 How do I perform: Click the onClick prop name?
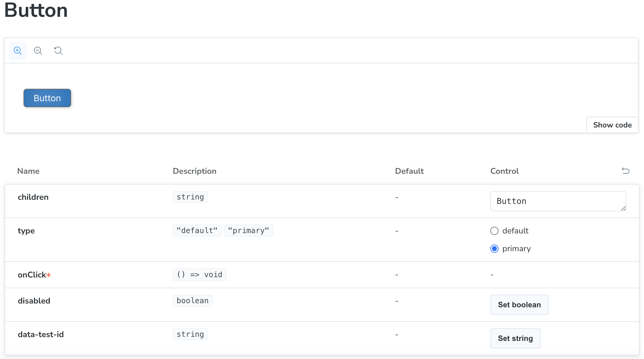coord(32,275)
